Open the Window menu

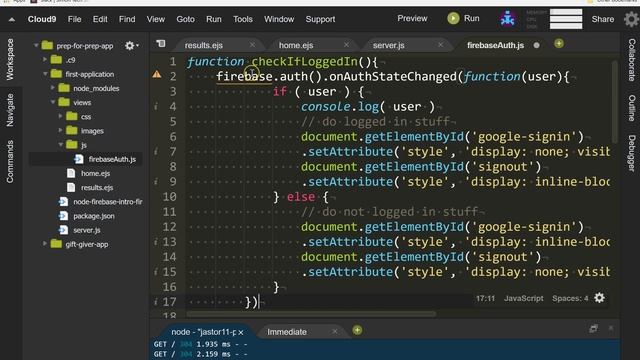coord(279,19)
